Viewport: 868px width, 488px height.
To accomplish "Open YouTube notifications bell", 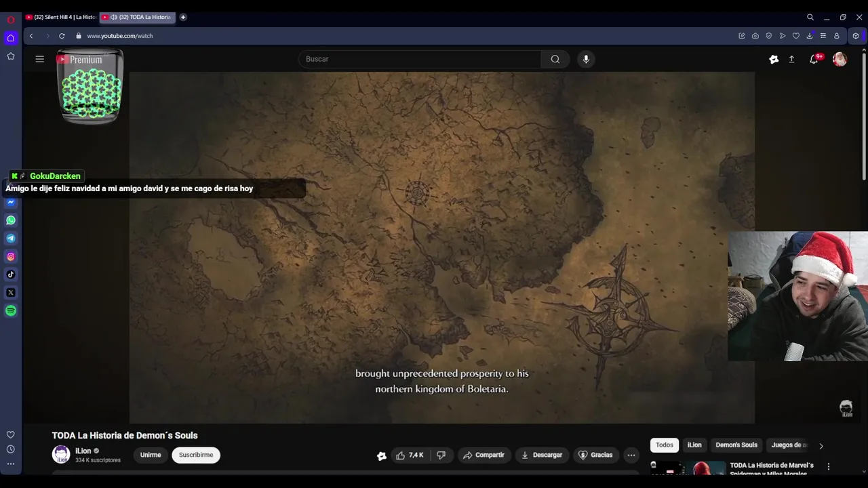I will 814,60.
